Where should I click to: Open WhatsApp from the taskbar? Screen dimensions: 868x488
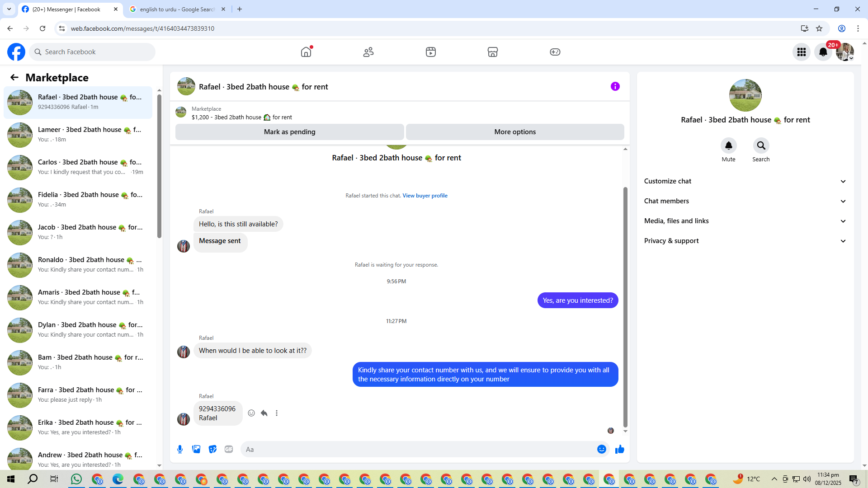click(x=76, y=479)
